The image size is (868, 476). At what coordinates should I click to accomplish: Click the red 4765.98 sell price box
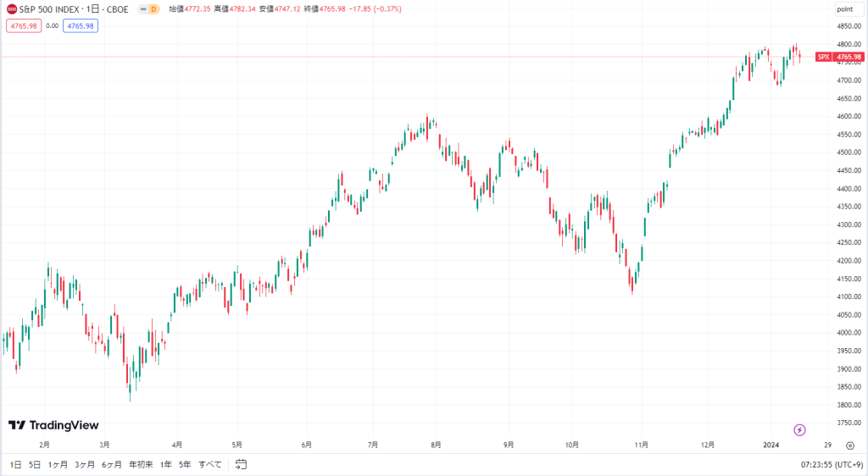coord(24,26)
